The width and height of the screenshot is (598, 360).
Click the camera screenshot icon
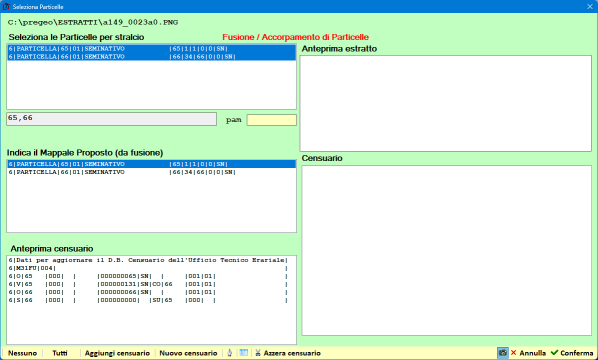(x=503, y=353)
